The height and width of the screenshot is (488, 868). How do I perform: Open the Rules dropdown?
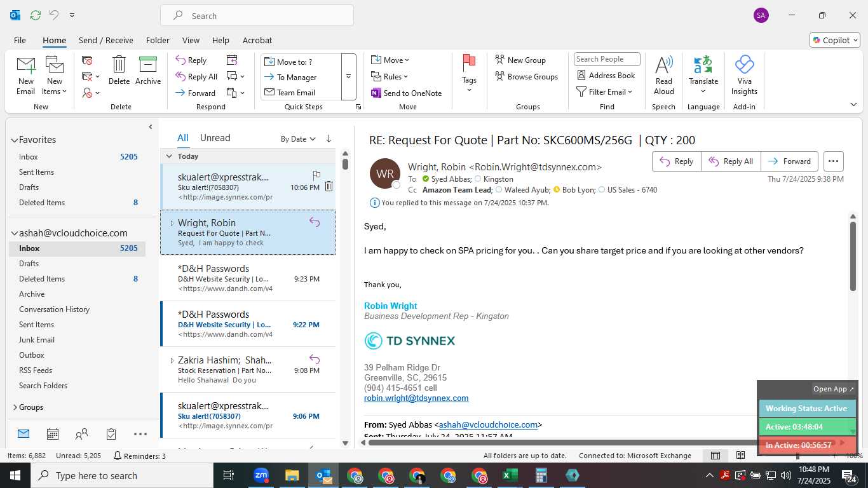(390, 77)
